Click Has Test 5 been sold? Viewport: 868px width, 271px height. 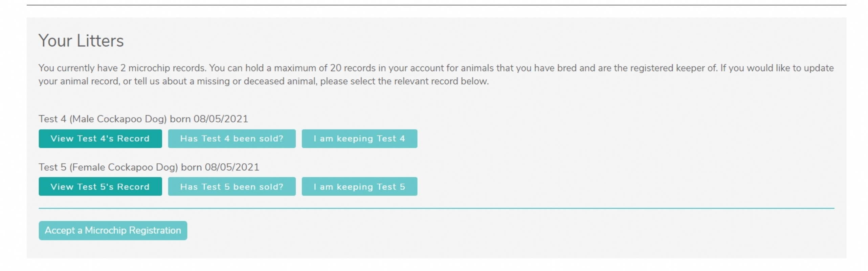231,187
